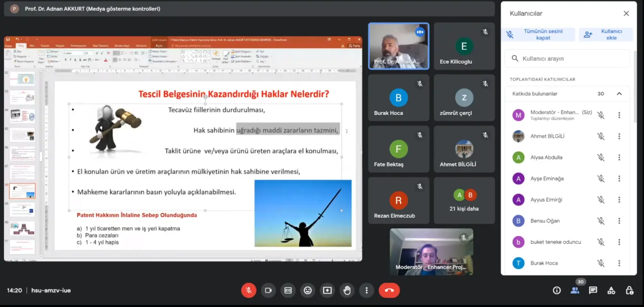Enable closed captions with CC button
Image resolution: width=644 pixels, height=307 pixels.
pos(288,290)
